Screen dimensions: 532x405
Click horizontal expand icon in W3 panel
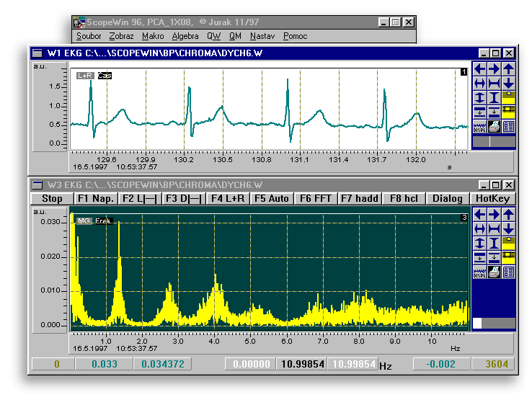coord(494,229)
